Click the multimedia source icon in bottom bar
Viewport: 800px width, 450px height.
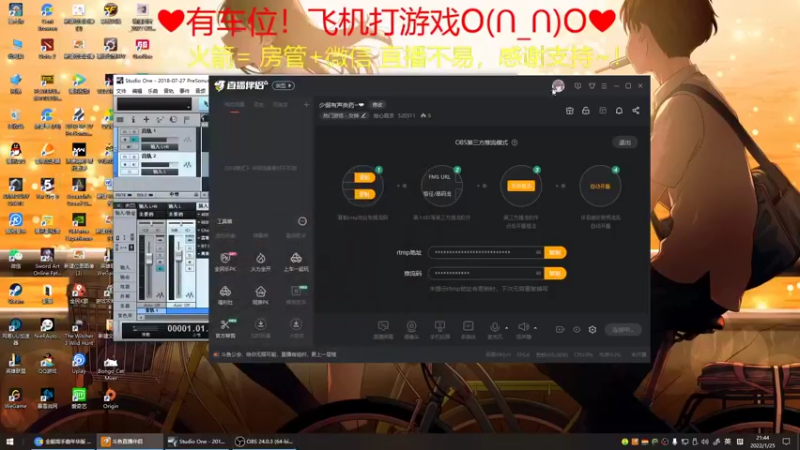pyautogui.click(x=468, y=329)
